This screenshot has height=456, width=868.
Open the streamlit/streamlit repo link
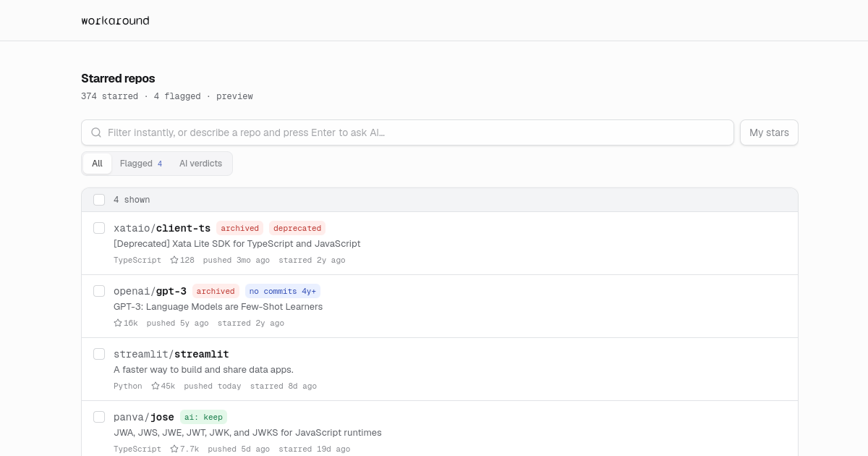click(x=171, y=354)
